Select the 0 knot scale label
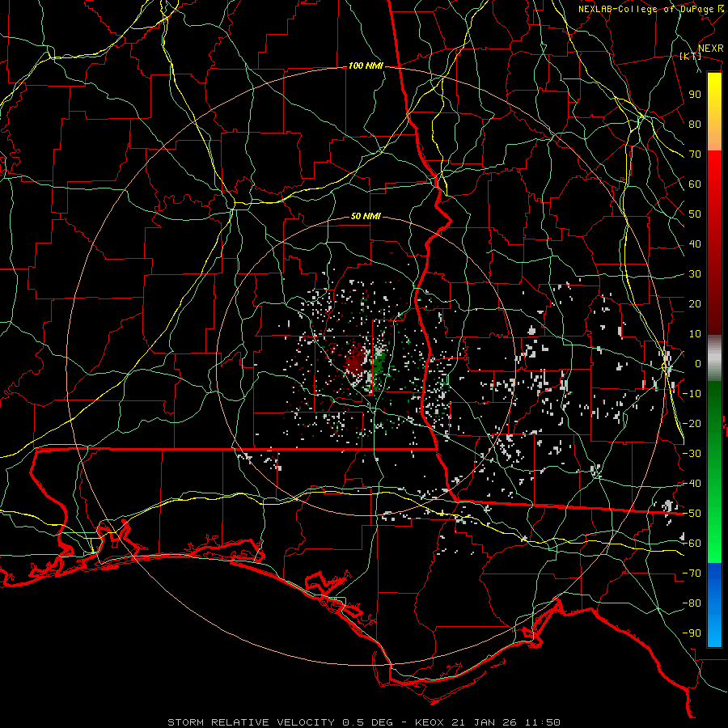 [x=698, y=364]
